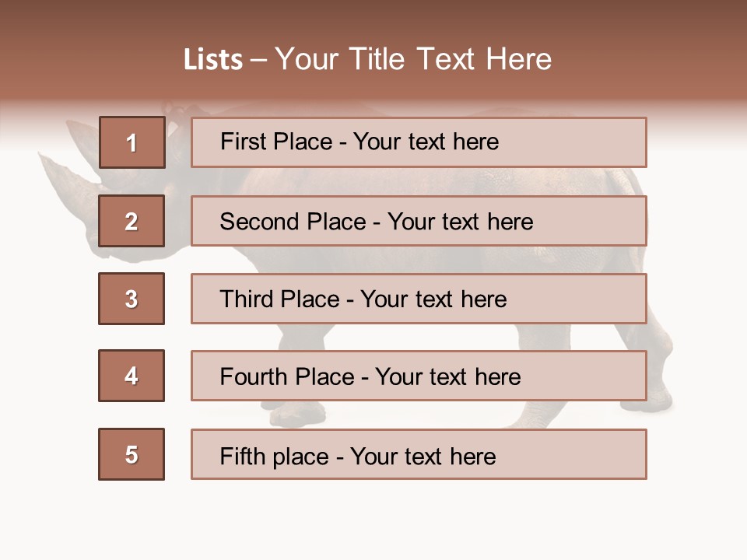Select the Second Place text bar

click(x=419, y=221)
